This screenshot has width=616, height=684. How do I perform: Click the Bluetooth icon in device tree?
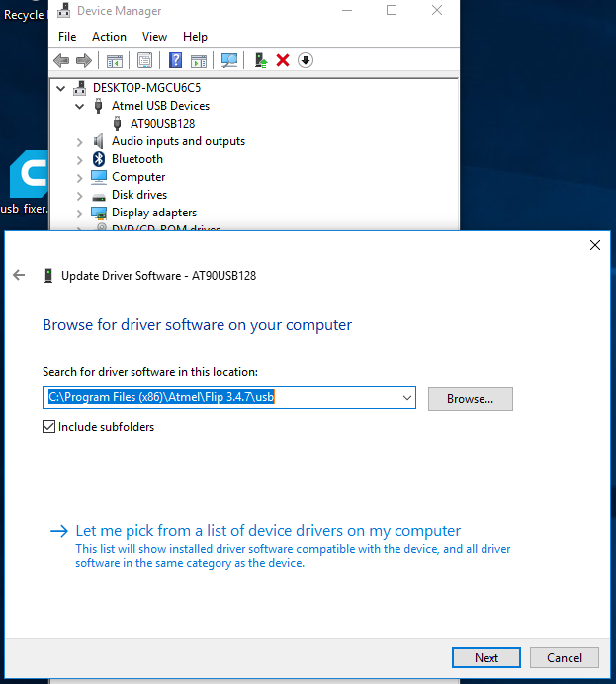coord(99,159)
